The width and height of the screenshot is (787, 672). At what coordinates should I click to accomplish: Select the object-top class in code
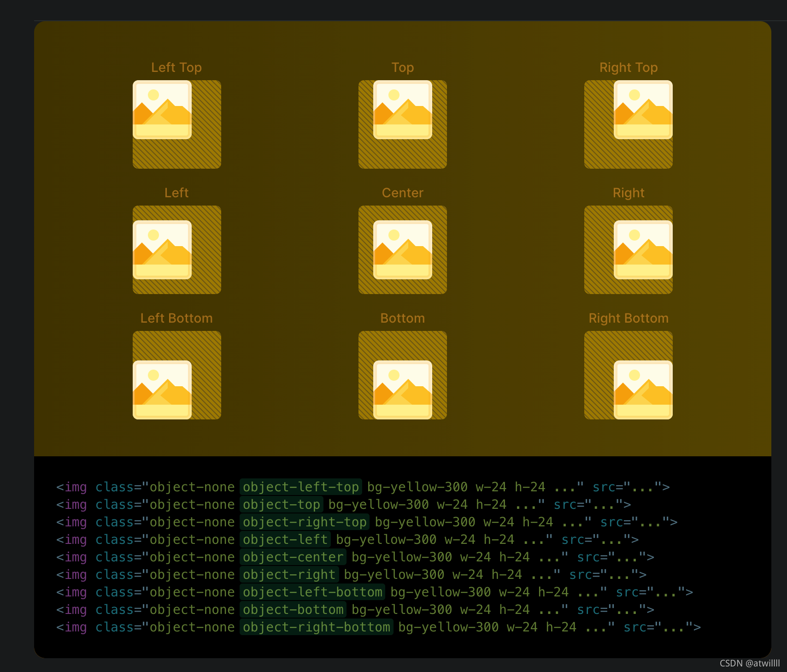(x=281, y=504)
